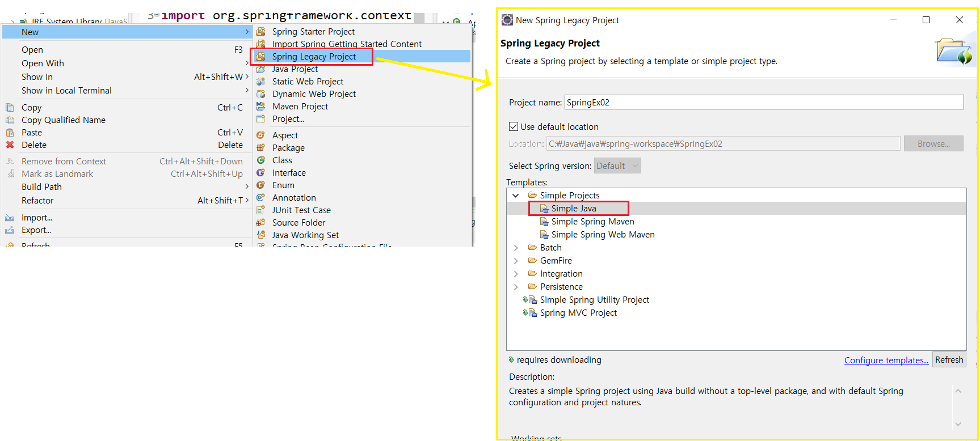Click the Refresh button
Viewport: 980px width, 441px height.
click(x=949, y=360)
